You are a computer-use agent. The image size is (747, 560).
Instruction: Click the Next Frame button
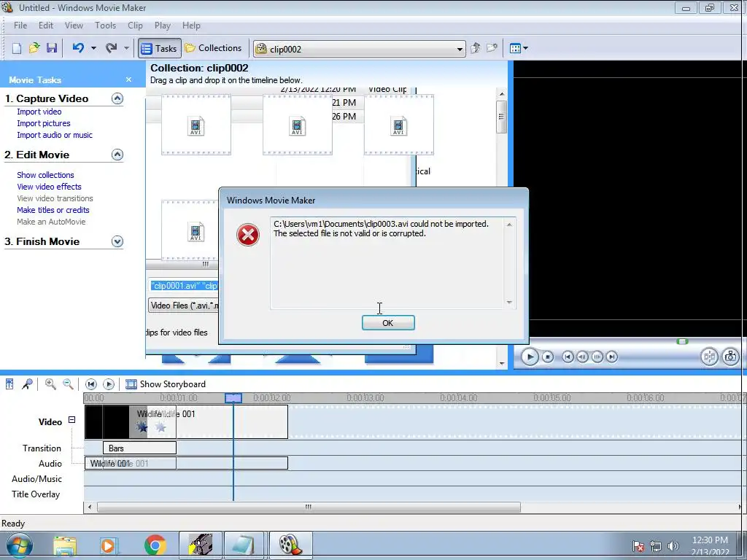click(x=597, y=357)
